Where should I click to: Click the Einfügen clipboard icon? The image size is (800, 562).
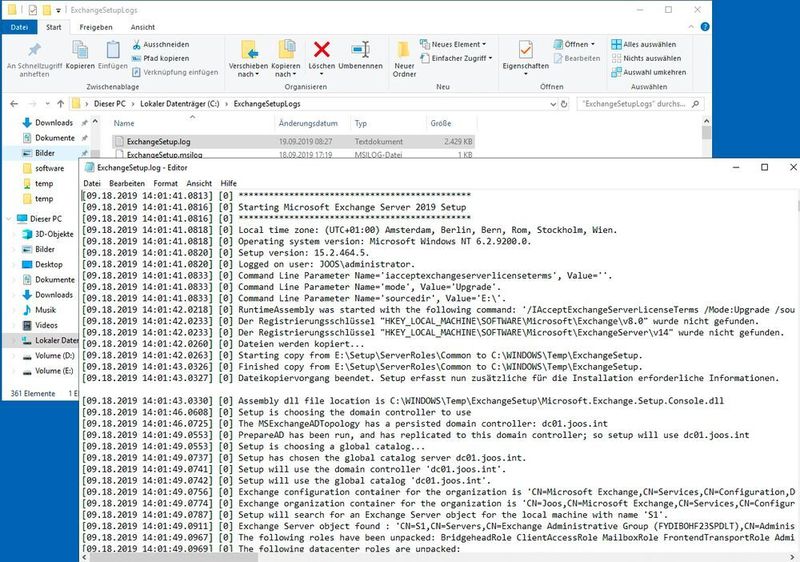pos(113,50)
